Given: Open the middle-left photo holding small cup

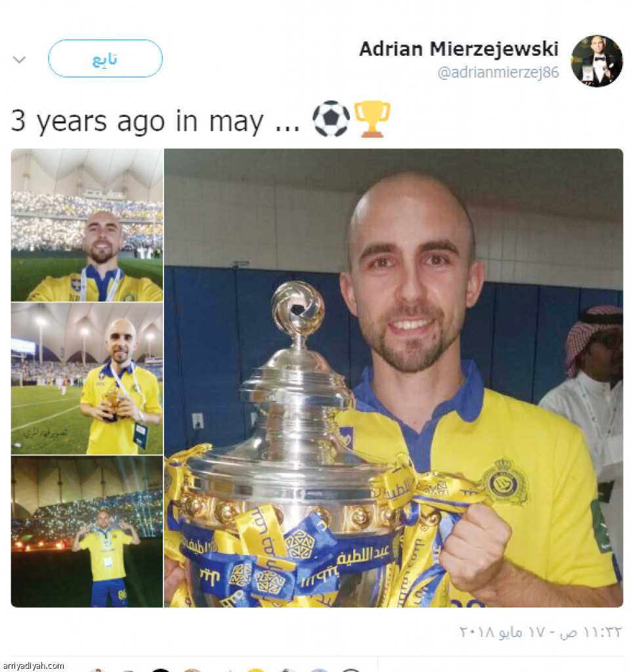Looking at the screenshot, I should [87, 379].
